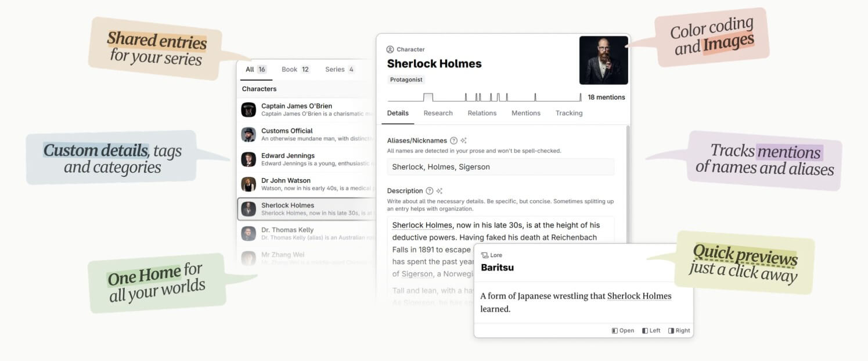868x361 pixels.
Task: Open the Relations tab
Action: click(x=482, y=113)
